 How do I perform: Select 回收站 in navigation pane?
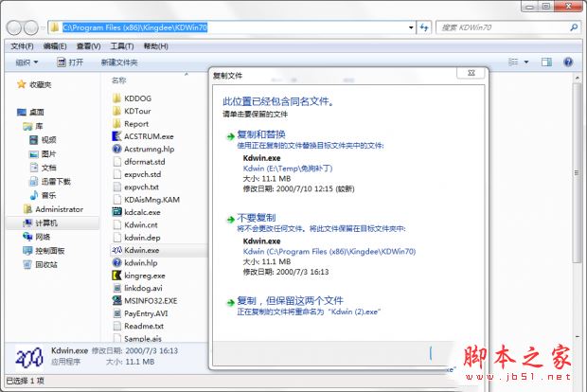[41, 265]
